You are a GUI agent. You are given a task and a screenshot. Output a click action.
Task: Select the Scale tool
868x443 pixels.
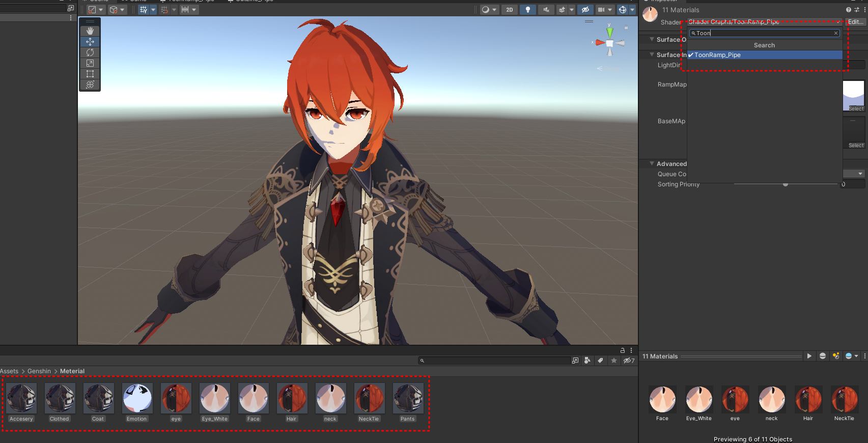[x=90, y=63]
